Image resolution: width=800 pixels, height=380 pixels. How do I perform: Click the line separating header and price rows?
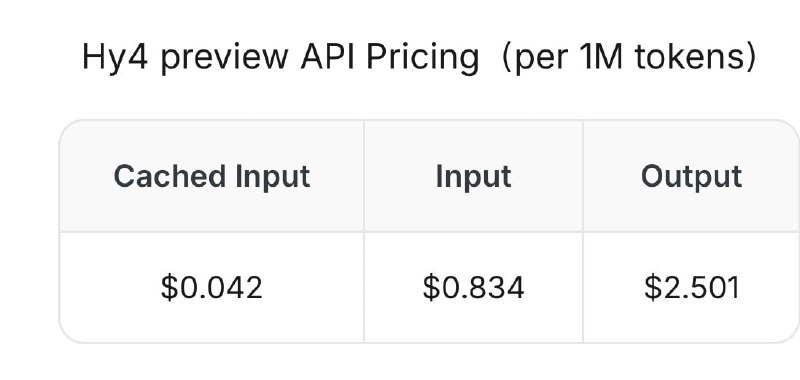click(429, 232)
